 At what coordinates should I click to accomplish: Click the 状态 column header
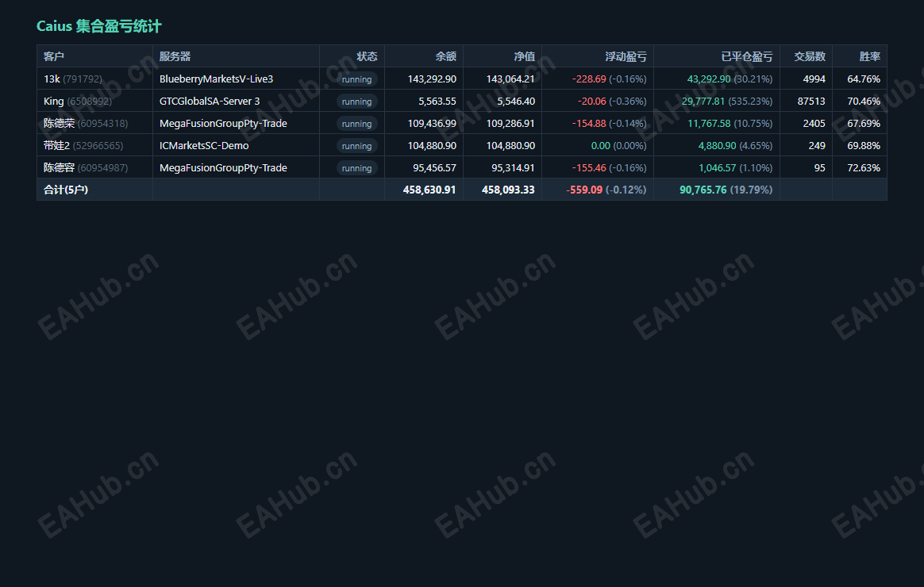tap(367, 56)
